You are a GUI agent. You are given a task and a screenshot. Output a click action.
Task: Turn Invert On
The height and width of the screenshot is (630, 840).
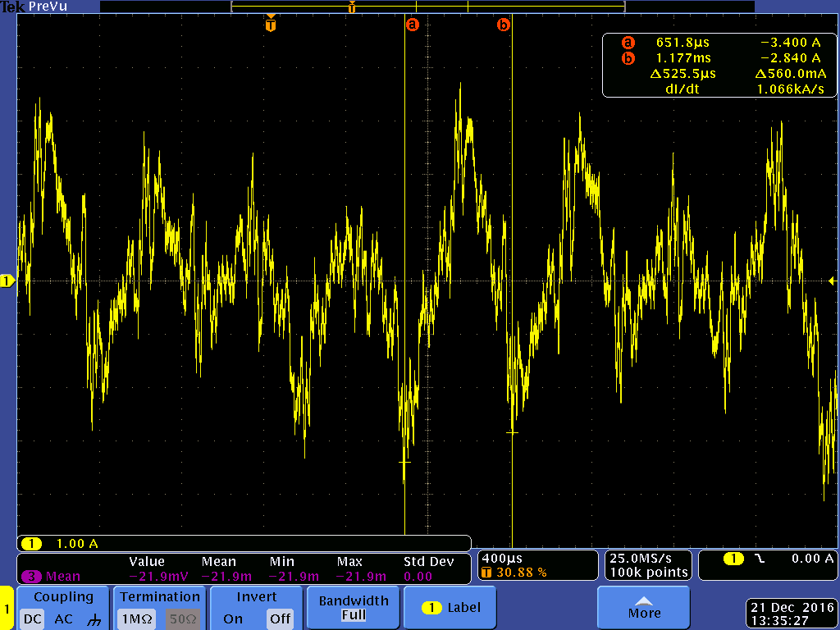232,619
